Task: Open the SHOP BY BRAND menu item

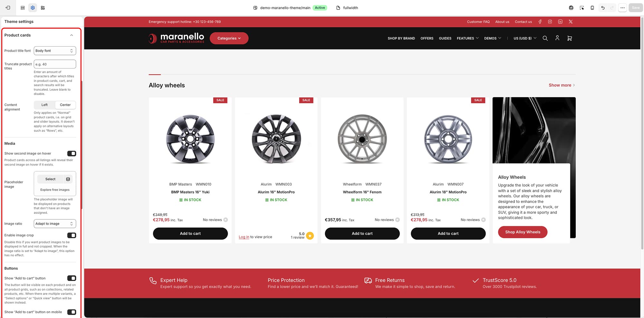Action: [401, 38]
